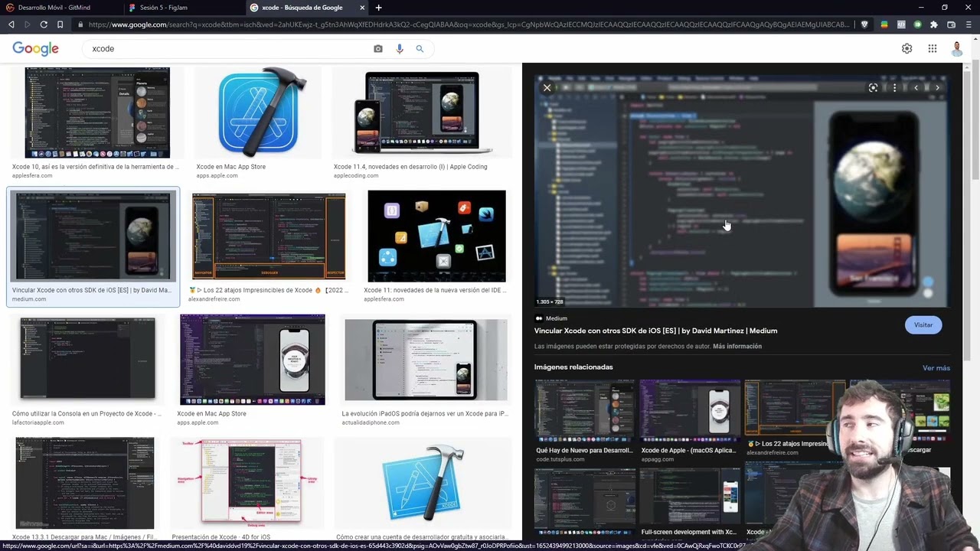Open the browser extensions puzzle icon
The height and width of the screenshot is (551, 980).
(934, 24)
